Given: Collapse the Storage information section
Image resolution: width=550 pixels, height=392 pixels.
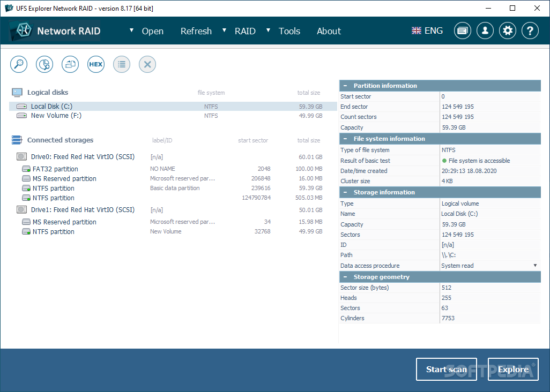Looking at the screenshot, I should [345, 192].
